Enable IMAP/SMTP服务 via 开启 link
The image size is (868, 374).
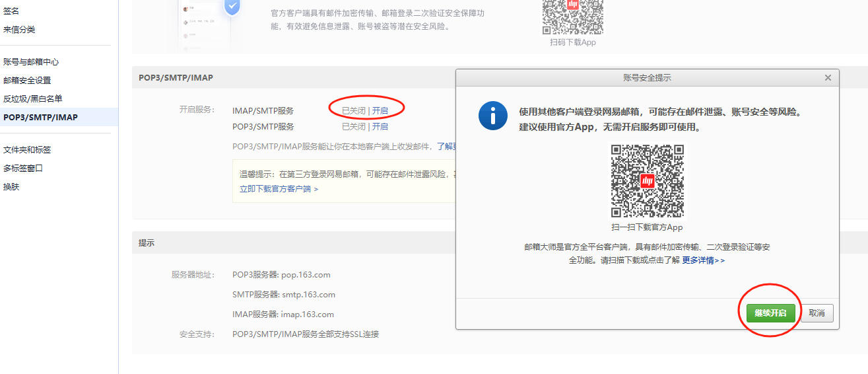coord(380,110)
